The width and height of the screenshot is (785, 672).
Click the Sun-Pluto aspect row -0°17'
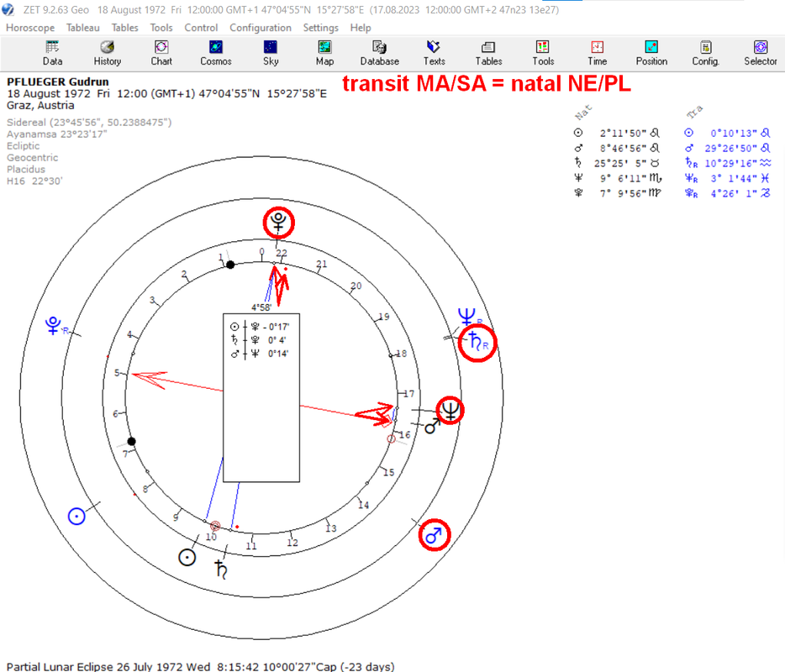260,327
